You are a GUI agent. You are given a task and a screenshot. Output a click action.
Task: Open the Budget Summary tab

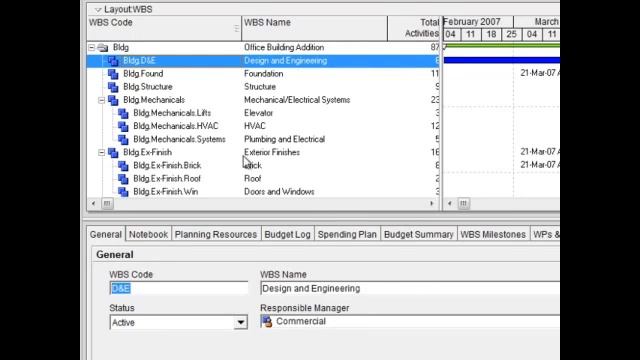coord(418,234)
